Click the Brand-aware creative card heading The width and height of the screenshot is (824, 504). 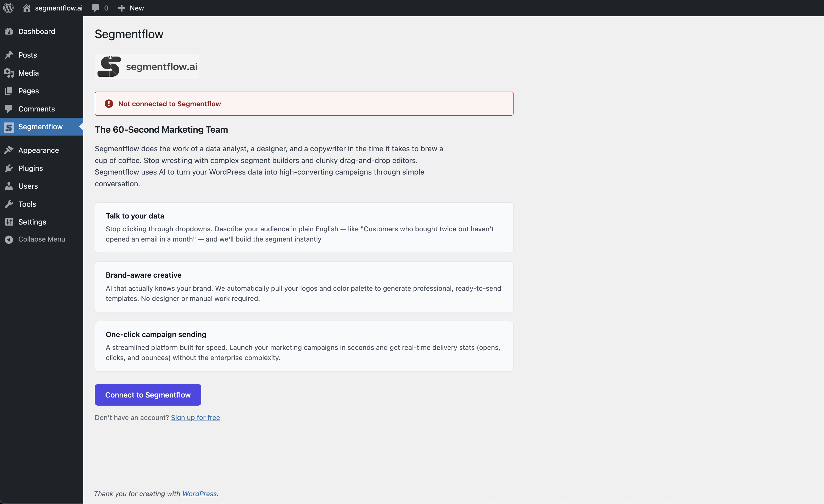coord(143,275)
